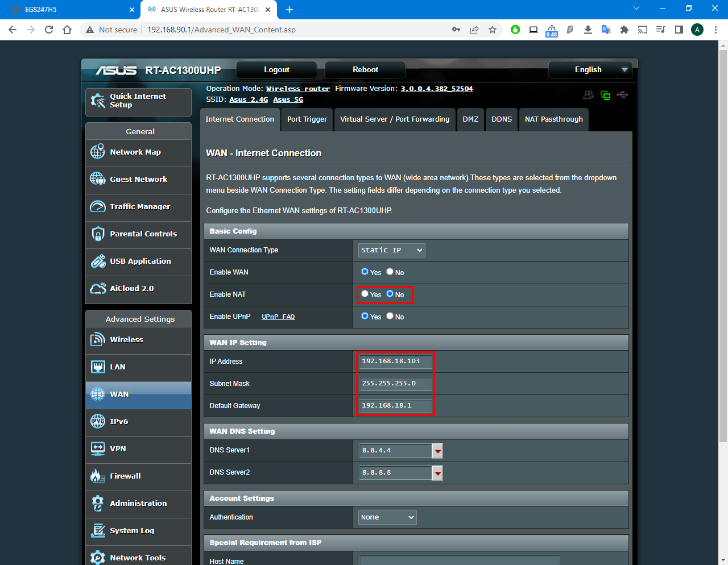Open firmware version 3.0.0.4.382_52504 link
Screen dimensions: 728x565
437,89
